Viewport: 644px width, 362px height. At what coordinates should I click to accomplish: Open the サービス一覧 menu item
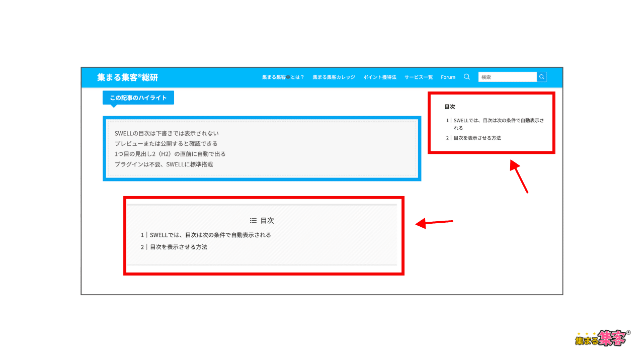pos(419,77)
